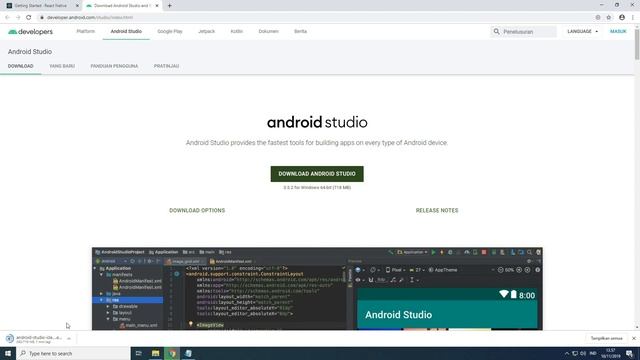Open the DOWNLOAD OPTIONS link
The width and height of the screenshot is (640, 360).
tap(197, 211)
